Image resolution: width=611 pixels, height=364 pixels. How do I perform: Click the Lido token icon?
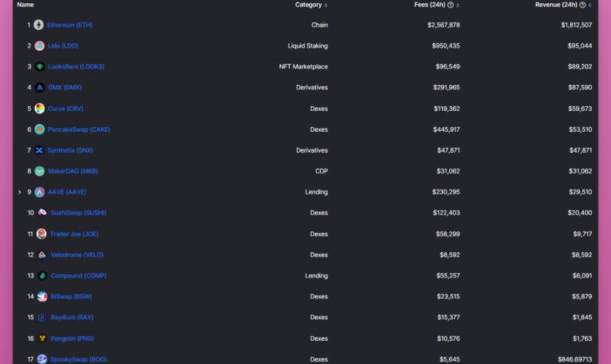[40, 46]
